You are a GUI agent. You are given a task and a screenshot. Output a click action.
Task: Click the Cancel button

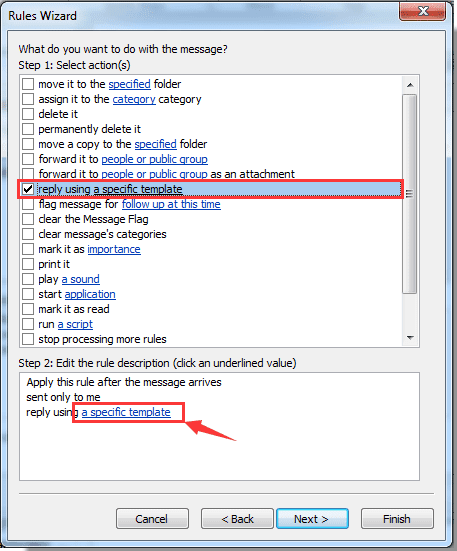[152, 519]
